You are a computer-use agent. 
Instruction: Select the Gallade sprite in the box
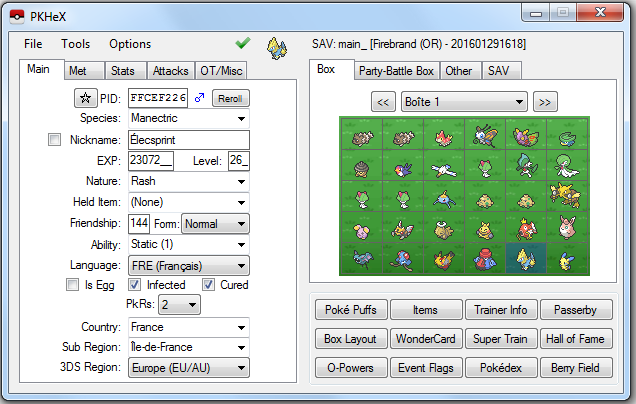pyautogui.click(x=526, y=165)
